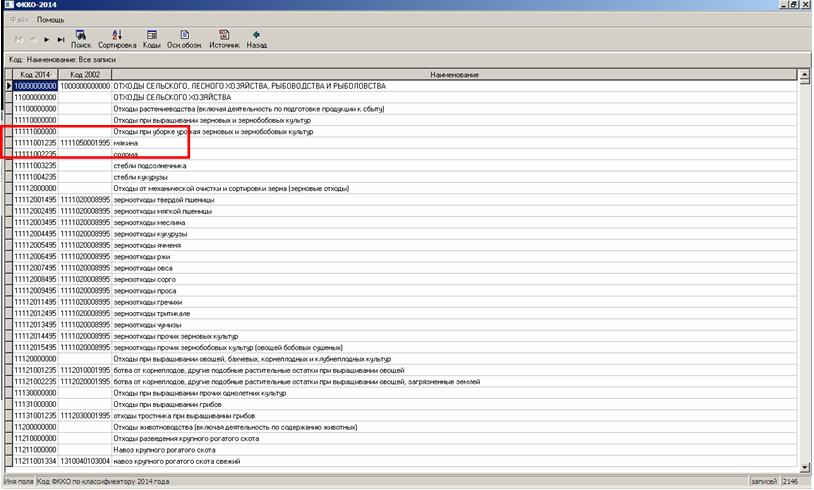Click the Код 2014 column header
This screenshot has width=814, height=490.
coord(35,75)
